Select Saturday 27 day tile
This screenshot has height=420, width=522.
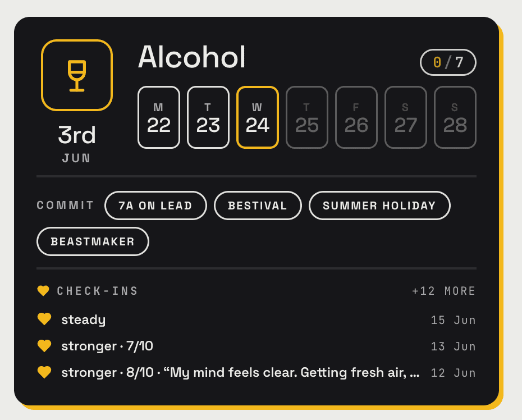coord(405,117)
